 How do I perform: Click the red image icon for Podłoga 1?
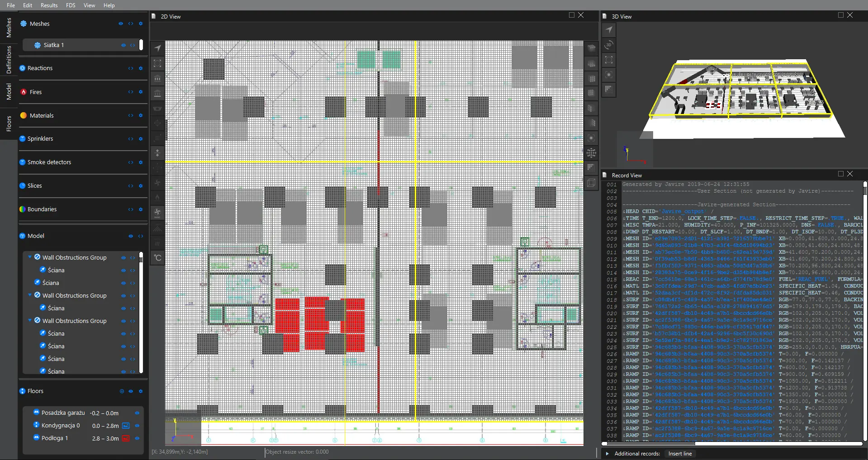tap(126, 438)
